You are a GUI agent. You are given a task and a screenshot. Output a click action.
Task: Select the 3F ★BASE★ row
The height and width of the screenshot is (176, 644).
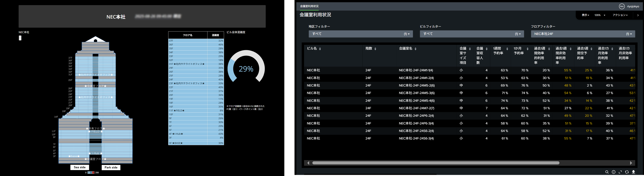[196, 143]
